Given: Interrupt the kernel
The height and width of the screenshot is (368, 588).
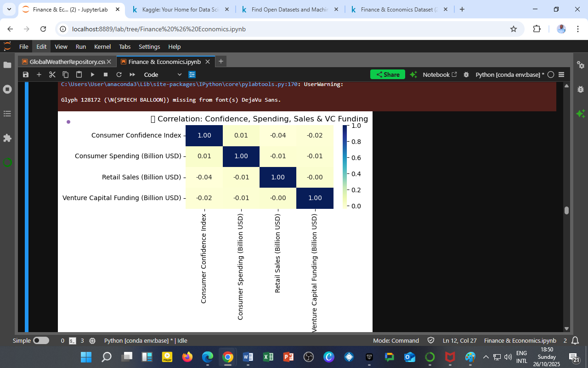Looking at the screenshot, I should (x=105, y=74).
